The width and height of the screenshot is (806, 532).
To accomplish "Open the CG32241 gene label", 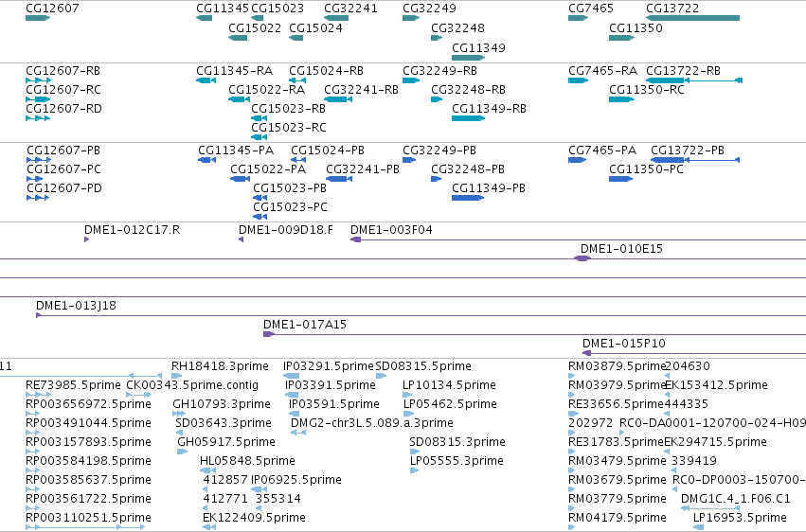I will point(350,9).
